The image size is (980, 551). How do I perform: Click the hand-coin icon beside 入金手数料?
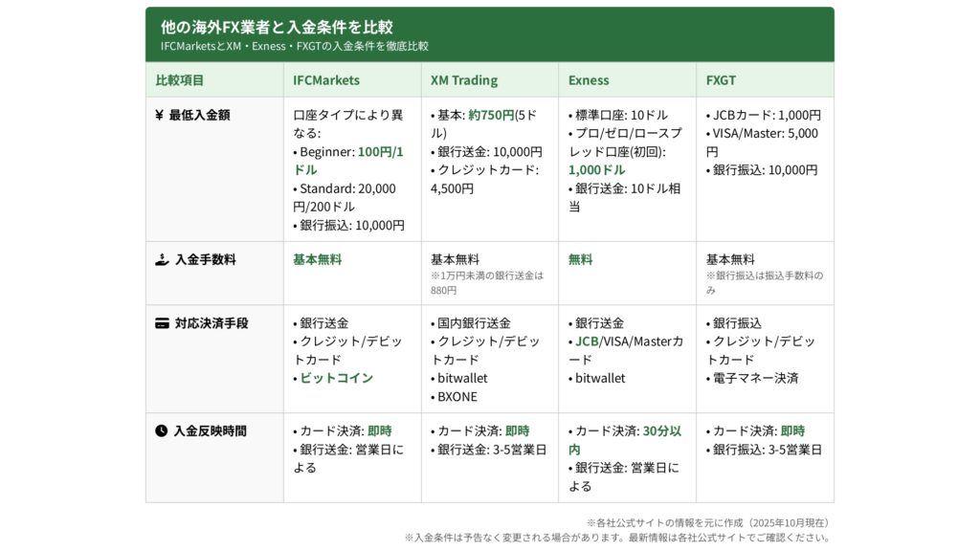[161, 259]
